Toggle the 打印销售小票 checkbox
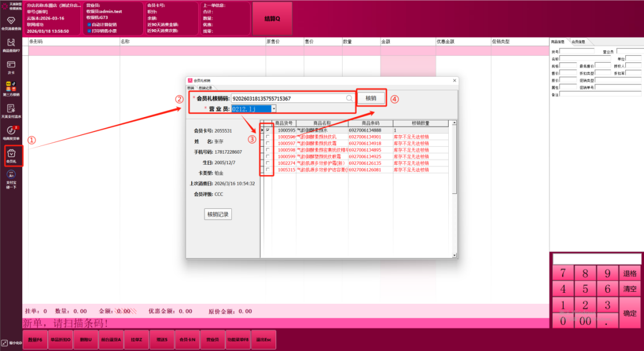The height and width of the screenshot is (351, 644). pos(89,30)
